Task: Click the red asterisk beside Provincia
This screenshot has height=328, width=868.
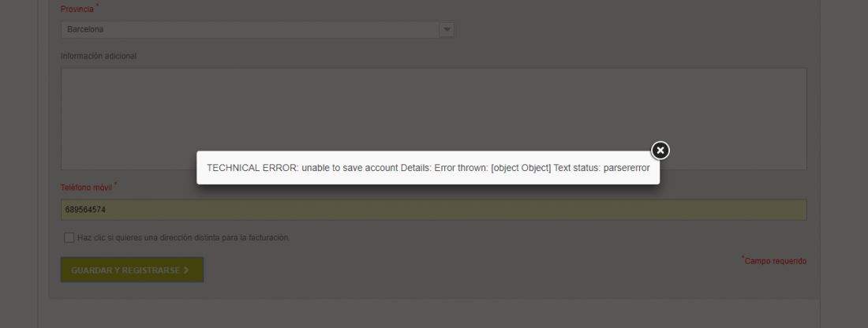Action: point(98,6)
